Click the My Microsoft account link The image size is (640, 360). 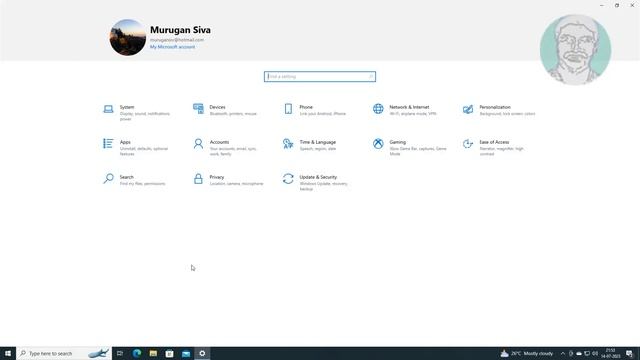[172, 47]
